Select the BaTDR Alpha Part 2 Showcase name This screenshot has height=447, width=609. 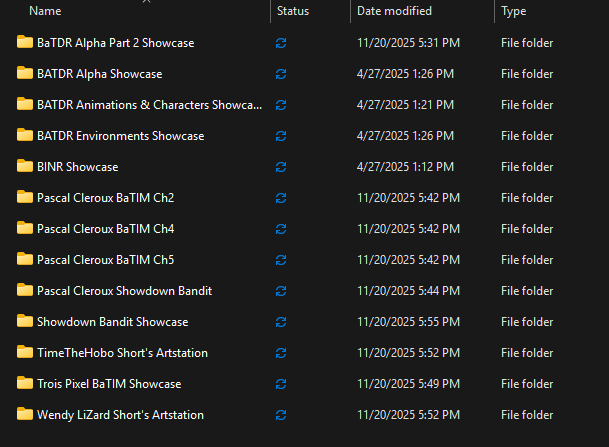coord(115,43)
